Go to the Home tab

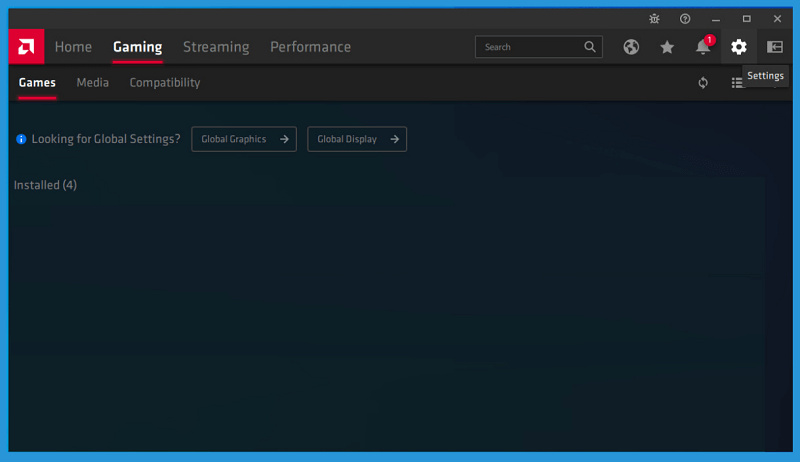73,47
